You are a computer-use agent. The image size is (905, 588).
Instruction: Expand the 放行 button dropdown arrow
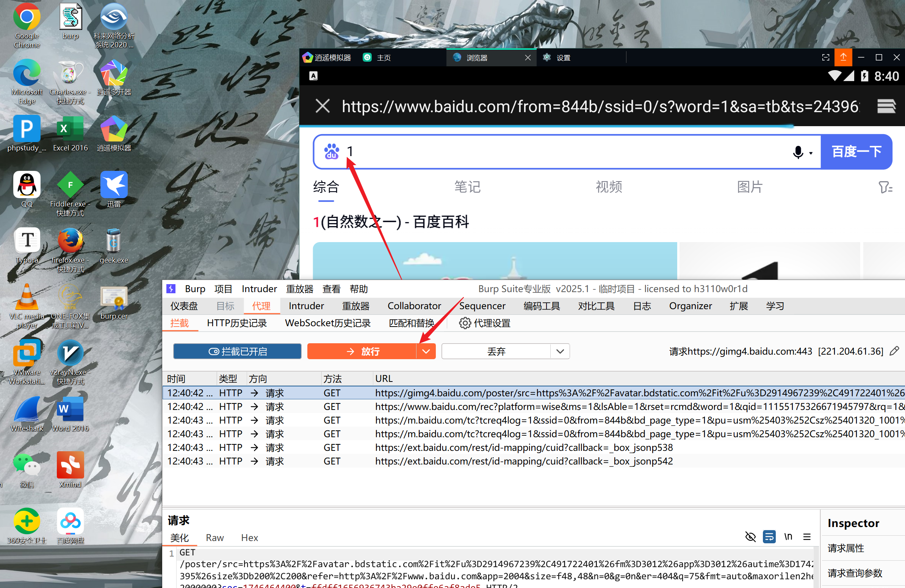(426, 351)
